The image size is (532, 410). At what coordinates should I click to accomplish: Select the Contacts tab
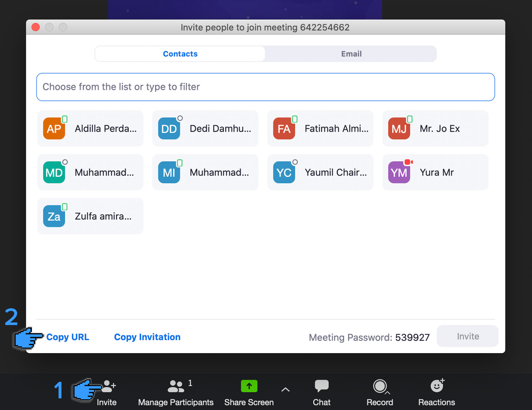180,54
